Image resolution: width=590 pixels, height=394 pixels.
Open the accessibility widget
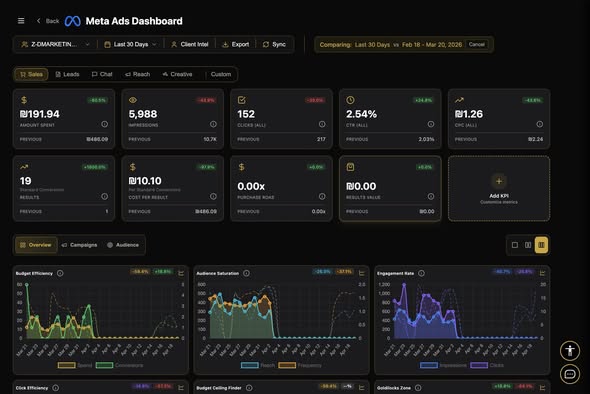pyautogui.click(x=570, y=351)
